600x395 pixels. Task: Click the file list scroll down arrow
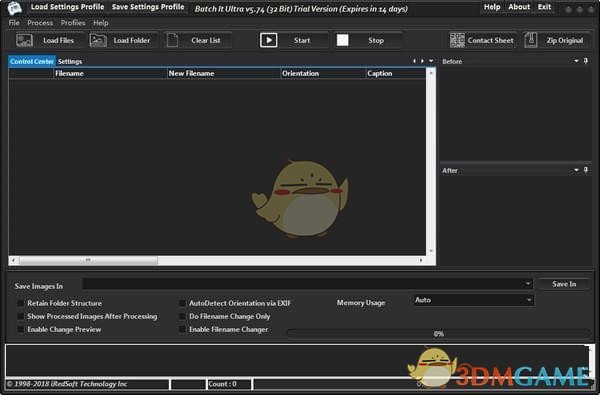pyautogui.click(x=431, y=251)
